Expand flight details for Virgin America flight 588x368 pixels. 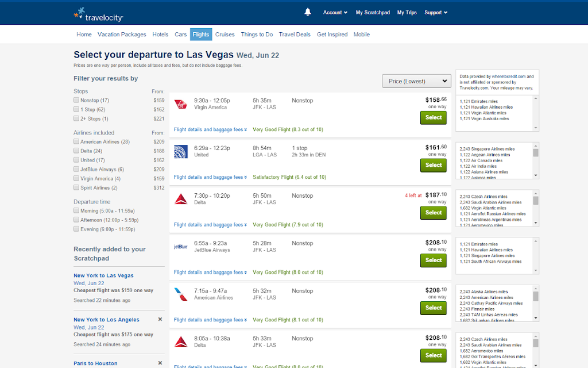[x=210, y=129]
